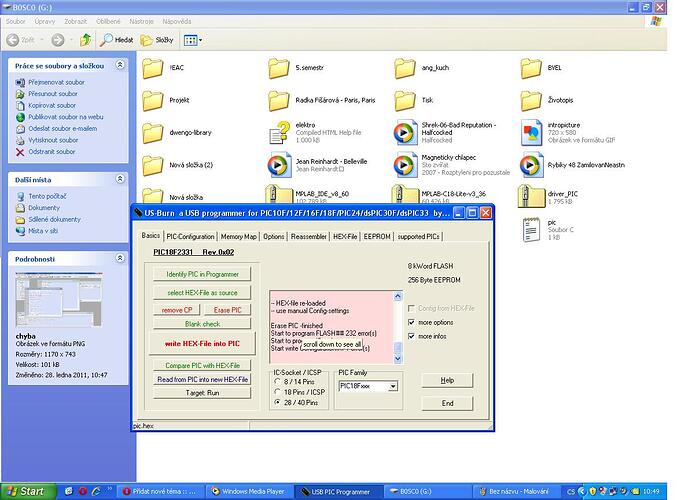Click the log scrollbar up arrow
Screen dimensions: 677x500
pyautogui.click(x=398, y=296)
